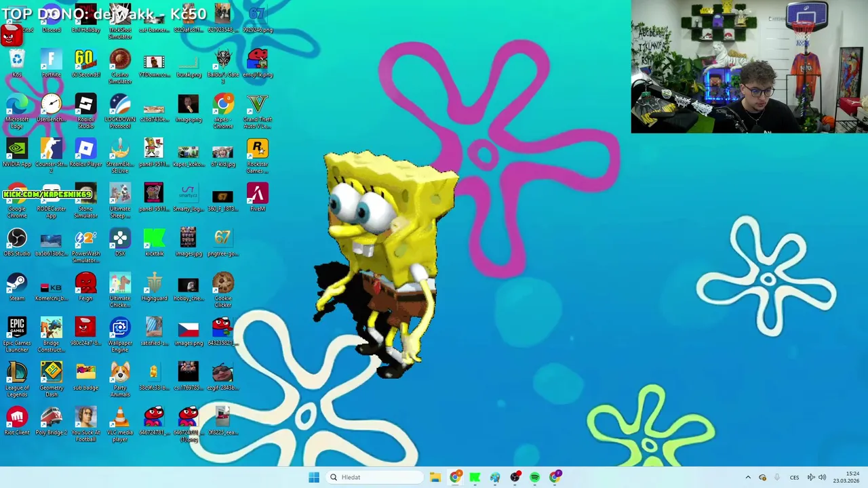Open the UserBenchmark shortcut icon

pyautogui.click(x=52, y=108)
